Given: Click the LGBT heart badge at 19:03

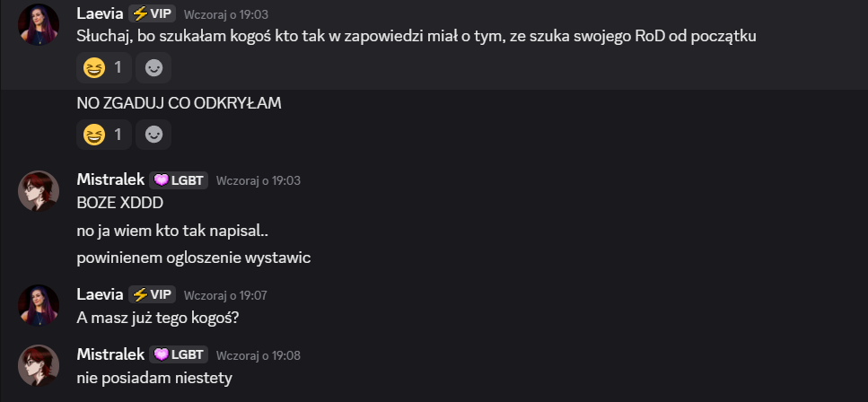Looking at the screenshot, I should [179, 180].
